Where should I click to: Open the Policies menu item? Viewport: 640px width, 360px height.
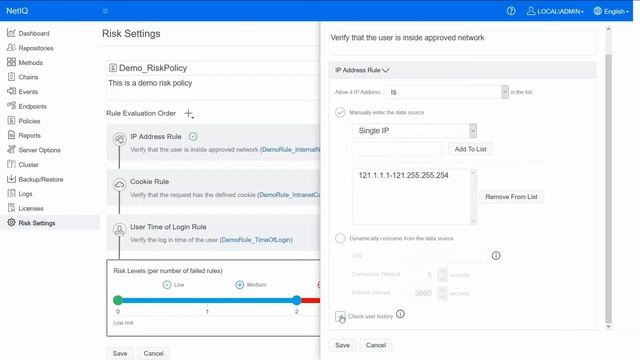point(29,121)
